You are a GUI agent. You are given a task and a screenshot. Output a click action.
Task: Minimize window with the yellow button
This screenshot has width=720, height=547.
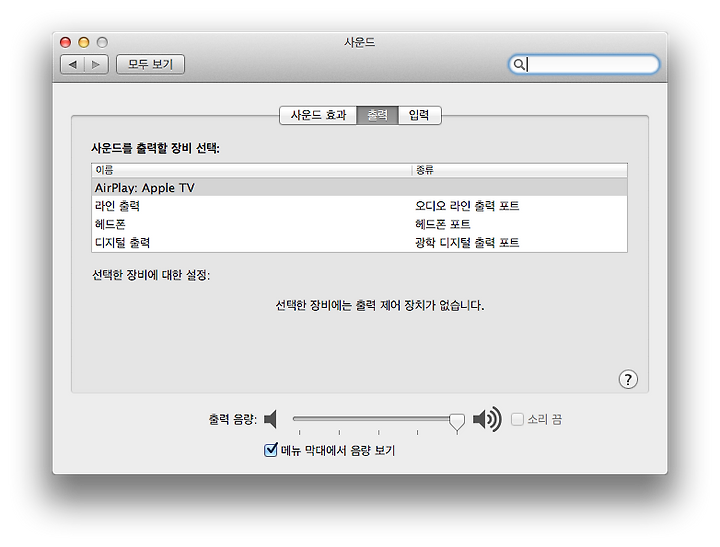coord(84,42)
